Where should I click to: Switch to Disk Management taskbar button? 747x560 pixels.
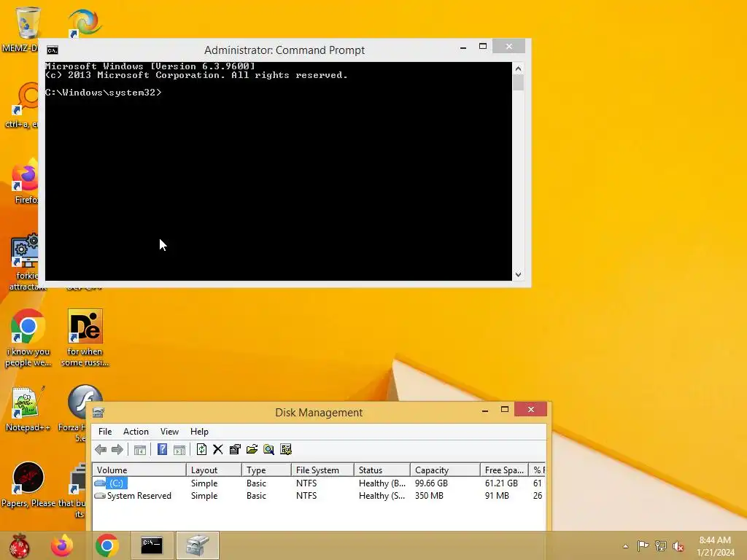[197, 545]
